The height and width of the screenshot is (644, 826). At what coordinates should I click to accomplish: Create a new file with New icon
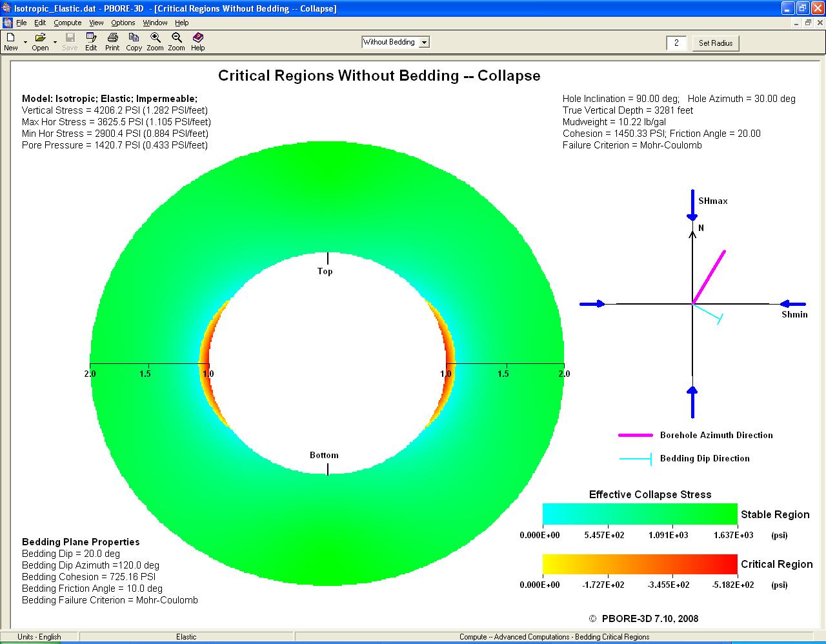click(10, 42)
